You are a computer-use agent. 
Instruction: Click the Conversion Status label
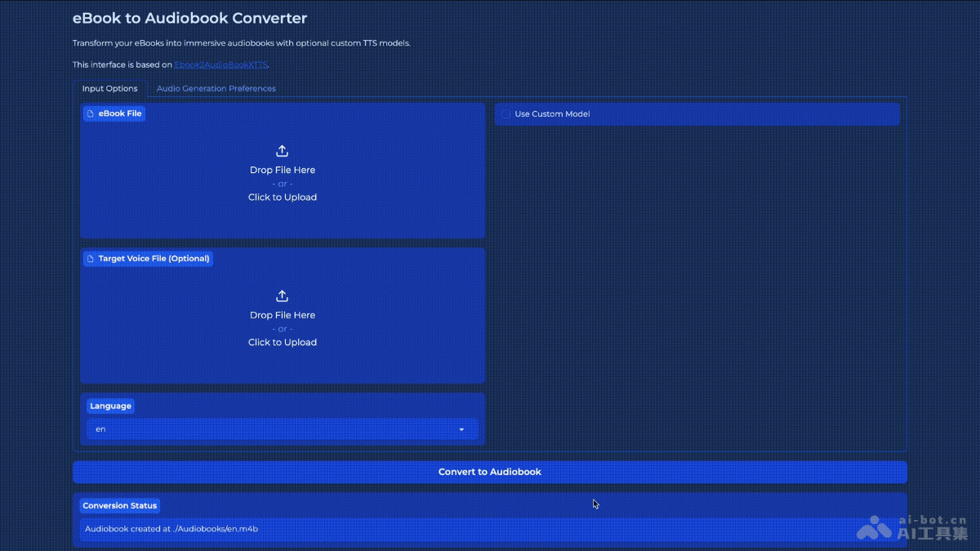(x=119, y=506)
